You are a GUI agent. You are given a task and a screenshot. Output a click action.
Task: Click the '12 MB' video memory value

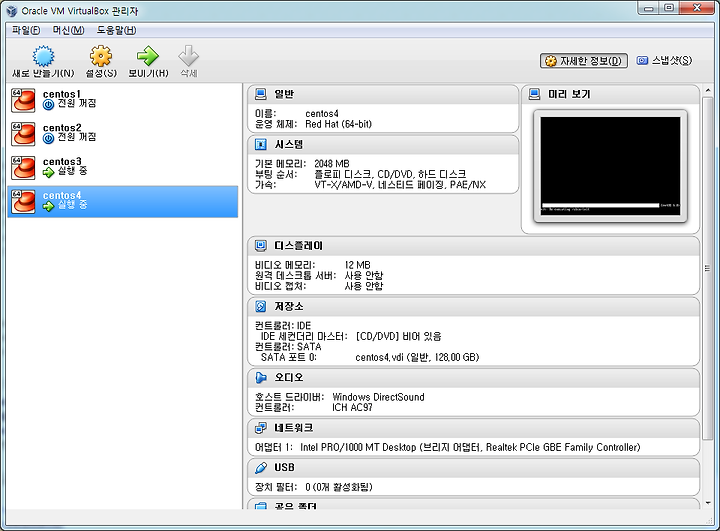point(357,265)
